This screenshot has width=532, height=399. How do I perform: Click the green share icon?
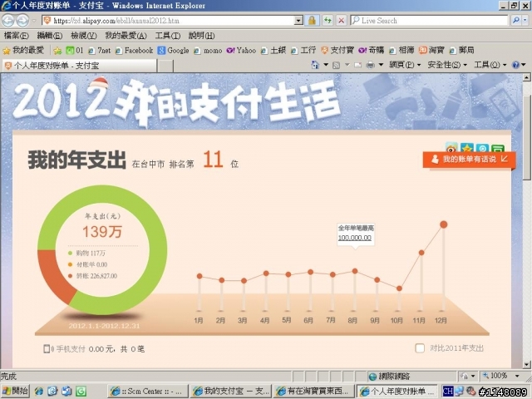498,148
